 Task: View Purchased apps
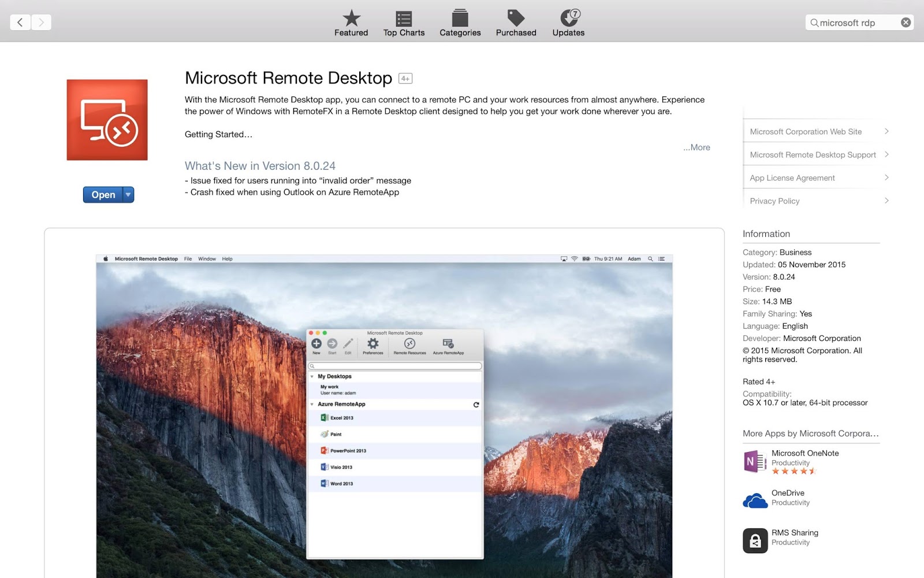[516, 24]
